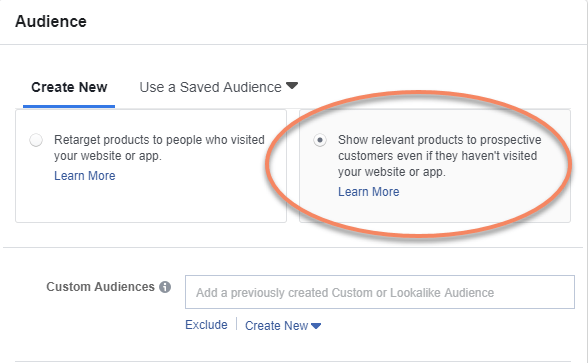Expand Use a Saved Audience dropdown
The width and height of the screenshot is (588, 363).
pos(218,87)
